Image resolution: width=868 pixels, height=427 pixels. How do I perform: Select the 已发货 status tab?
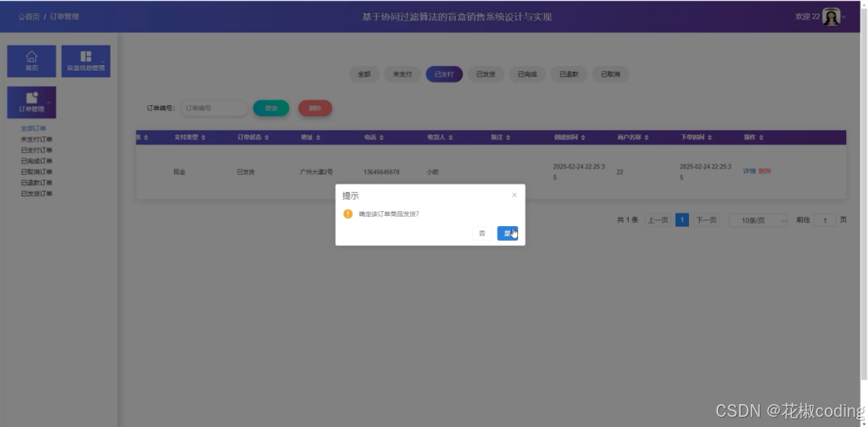(486, 75)
